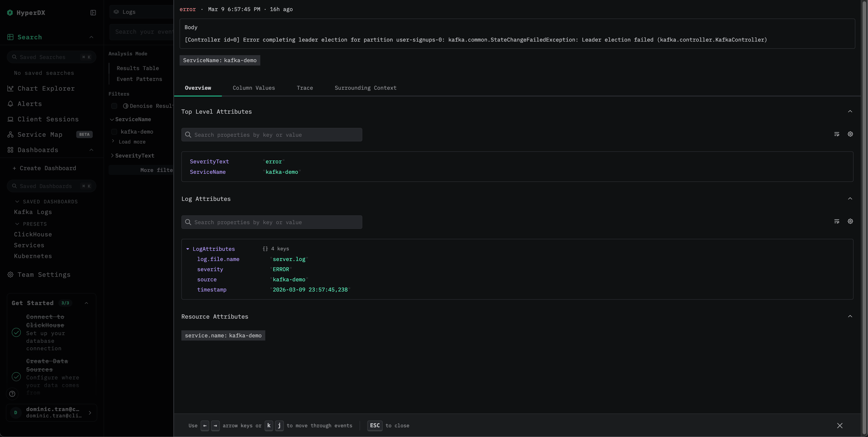
Task: Collapse the Search section chevron
Action: tap(91, 37)
